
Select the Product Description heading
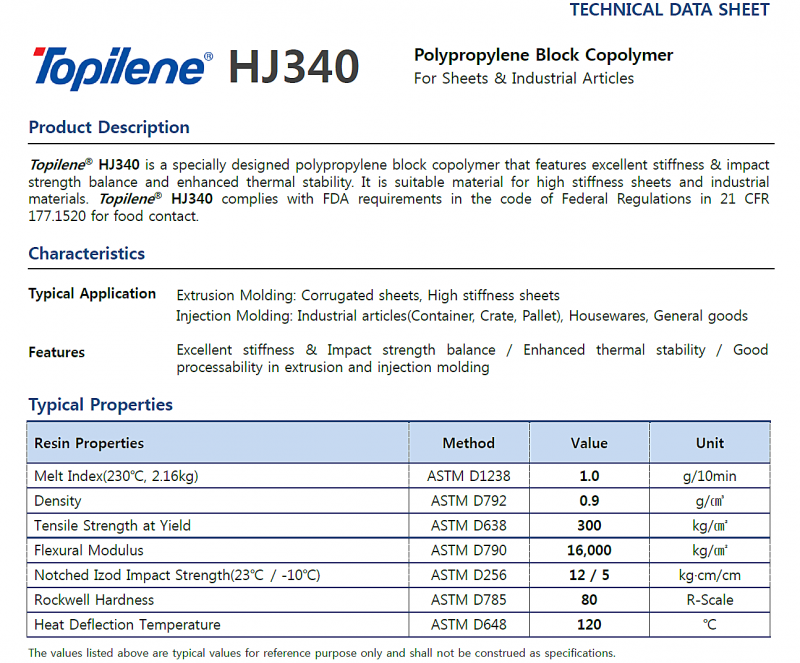(109, 127)
